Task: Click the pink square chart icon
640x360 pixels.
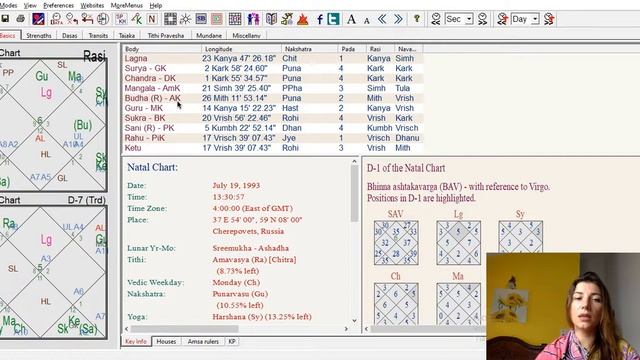Action: pyautogui.click(x=217, y=19)
